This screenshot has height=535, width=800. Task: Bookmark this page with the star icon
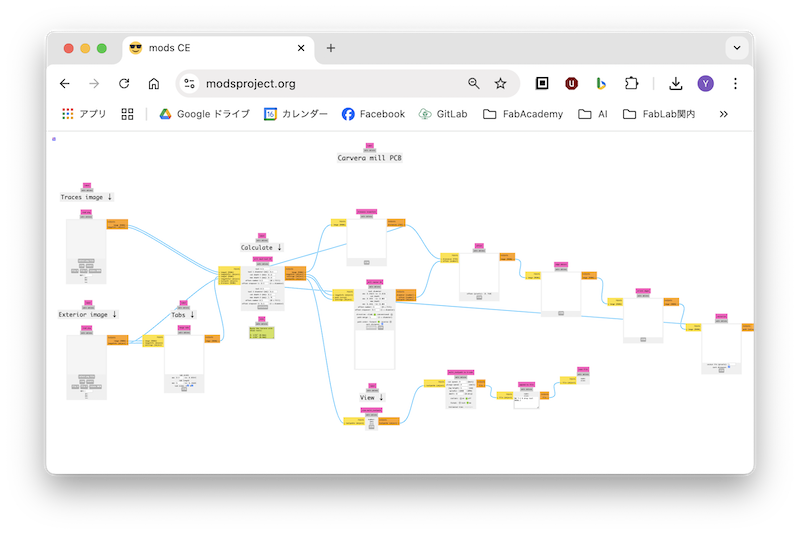click(501, 84)
